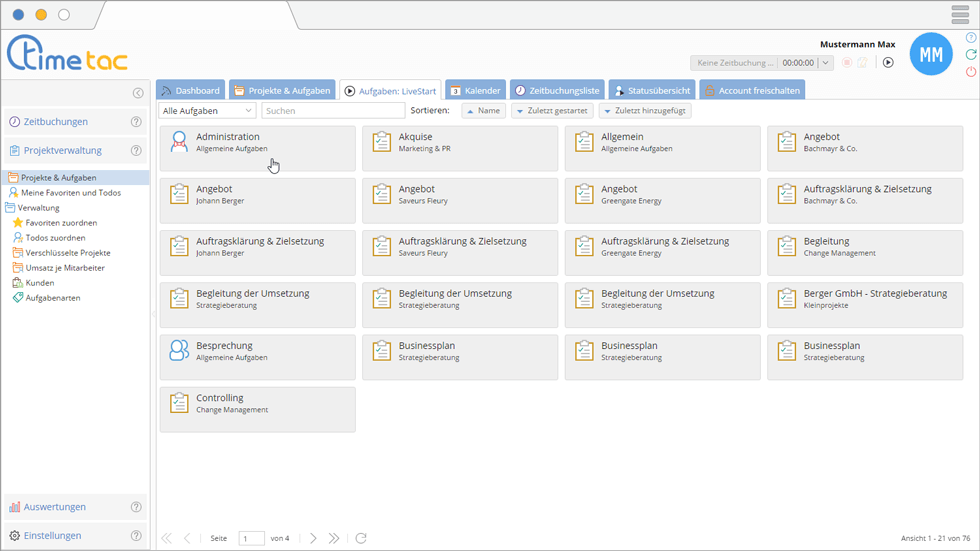Reload the task list in the pagination bar
This screenshot has height=551, width=980.
pyautogui.click(x=361, y=538)
